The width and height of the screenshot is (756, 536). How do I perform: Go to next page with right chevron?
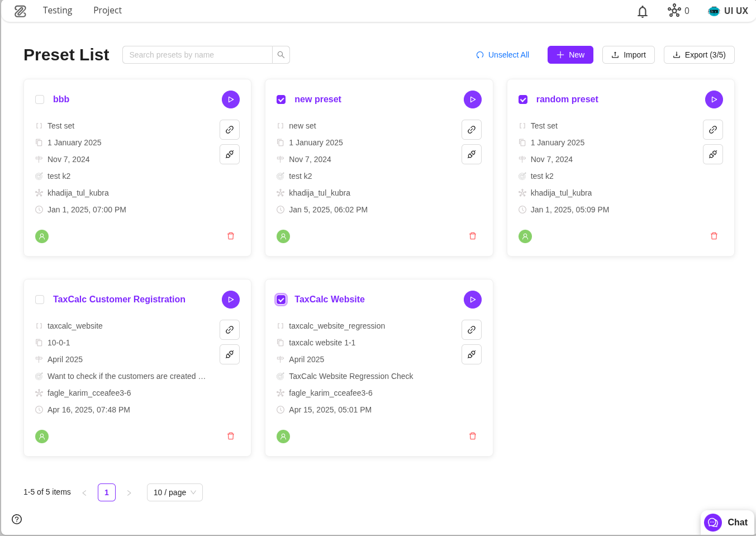(129, 493)
